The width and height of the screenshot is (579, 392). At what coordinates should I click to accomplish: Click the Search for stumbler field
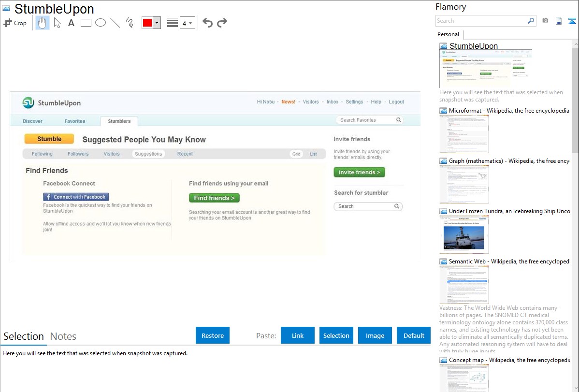(x=368, y=206)
